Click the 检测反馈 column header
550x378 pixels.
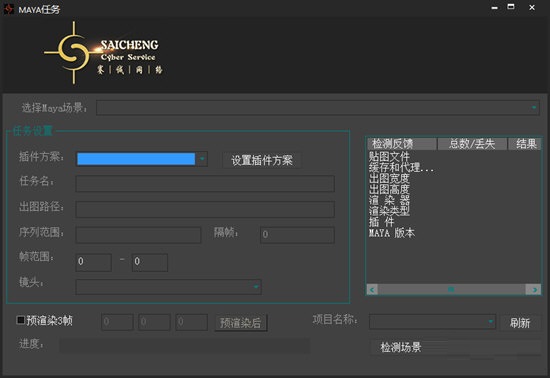402,144
